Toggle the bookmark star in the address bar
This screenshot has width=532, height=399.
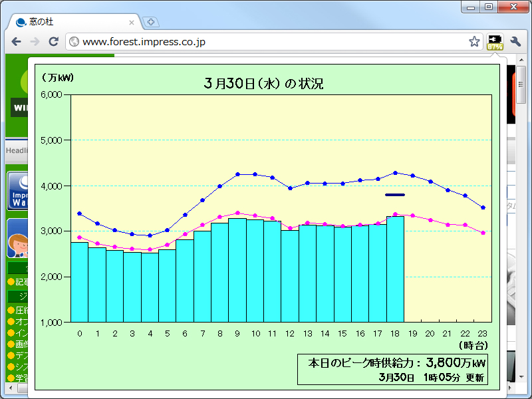point(474,41)
